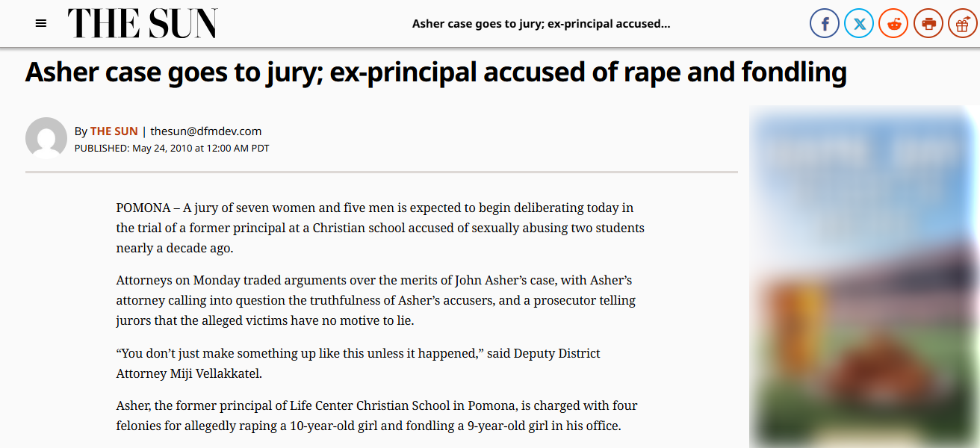
Task: Click the thesun@dfmdev.com email link
Action: pos(206,131)
